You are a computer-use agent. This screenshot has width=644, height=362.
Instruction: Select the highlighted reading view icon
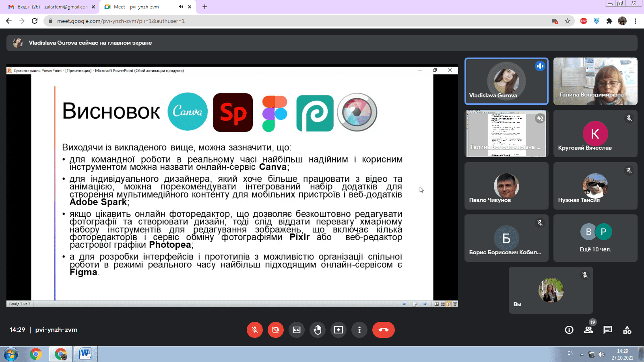pos(448,304)
